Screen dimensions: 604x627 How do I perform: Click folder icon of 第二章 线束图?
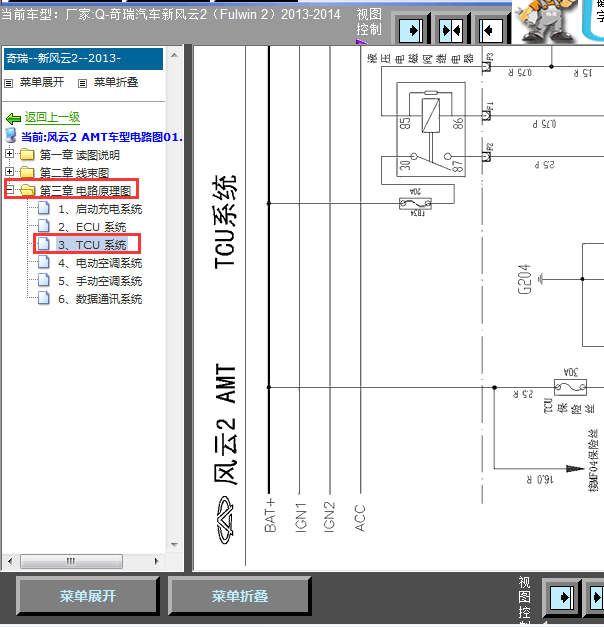(x=27, y=172)
